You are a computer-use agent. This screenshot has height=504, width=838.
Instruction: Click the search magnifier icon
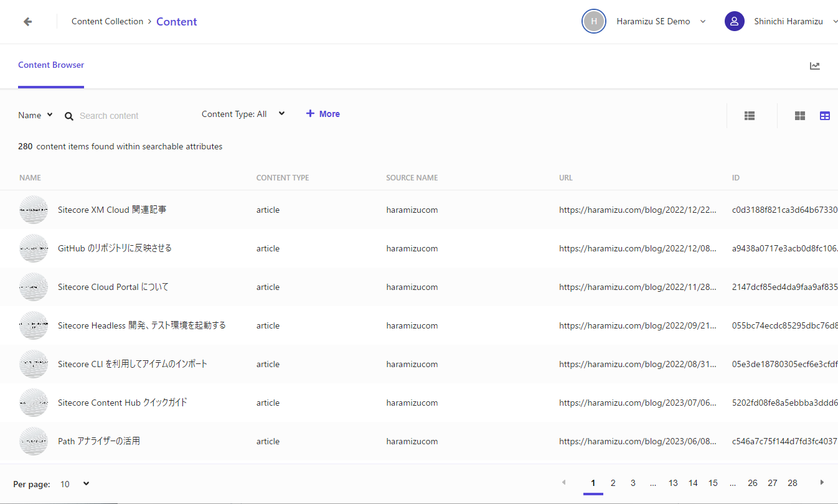tap(69, 116)
